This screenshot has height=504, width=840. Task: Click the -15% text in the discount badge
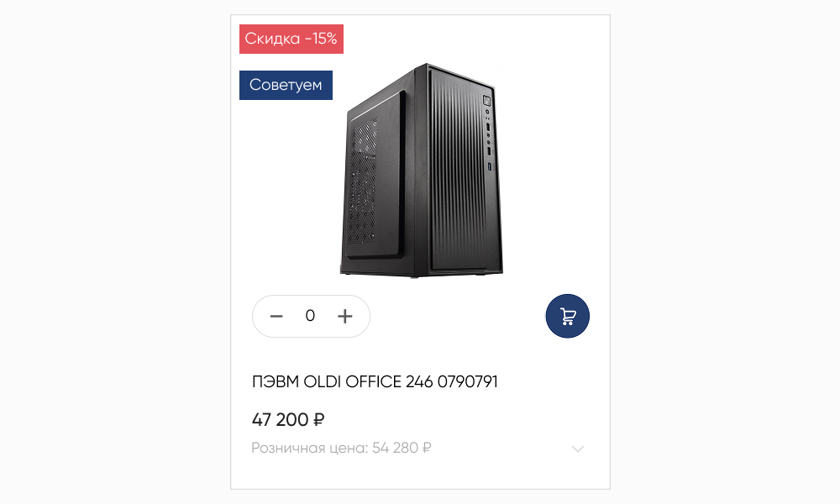coord(321,39)
